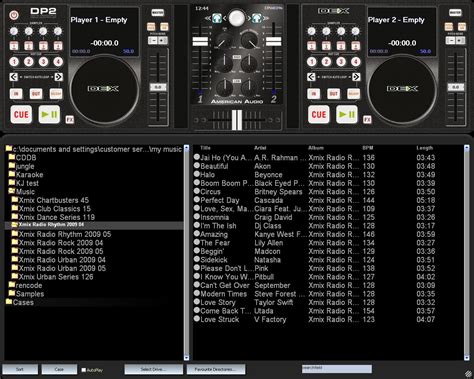Click the Select Drive button

pos(153,369)
